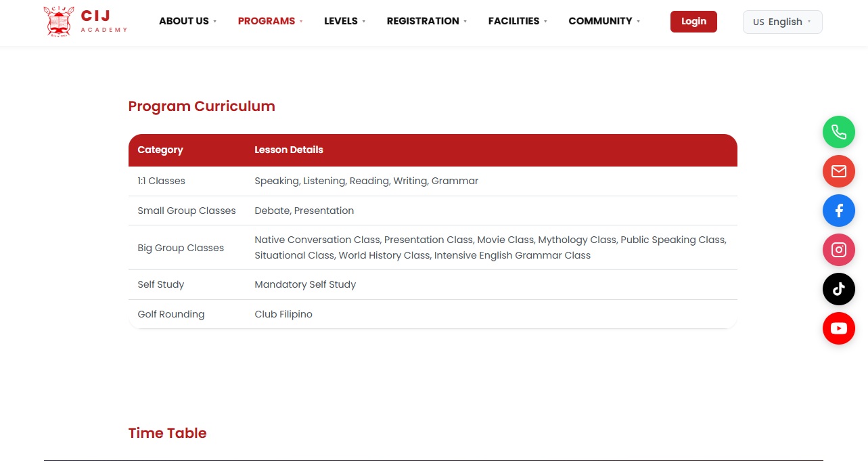Viewport: 868px width, 461px height.
Task: Click the Category column header
Action: coord(160,150)
